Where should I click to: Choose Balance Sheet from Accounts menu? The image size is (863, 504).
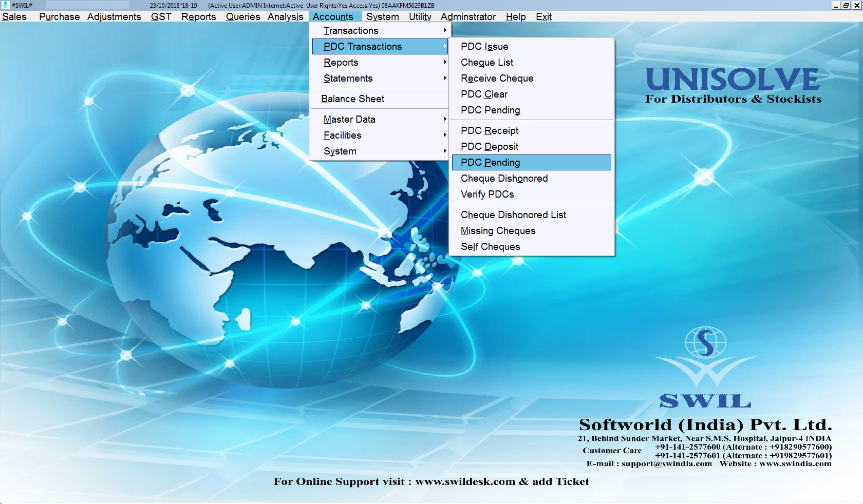tap(380, 99)
